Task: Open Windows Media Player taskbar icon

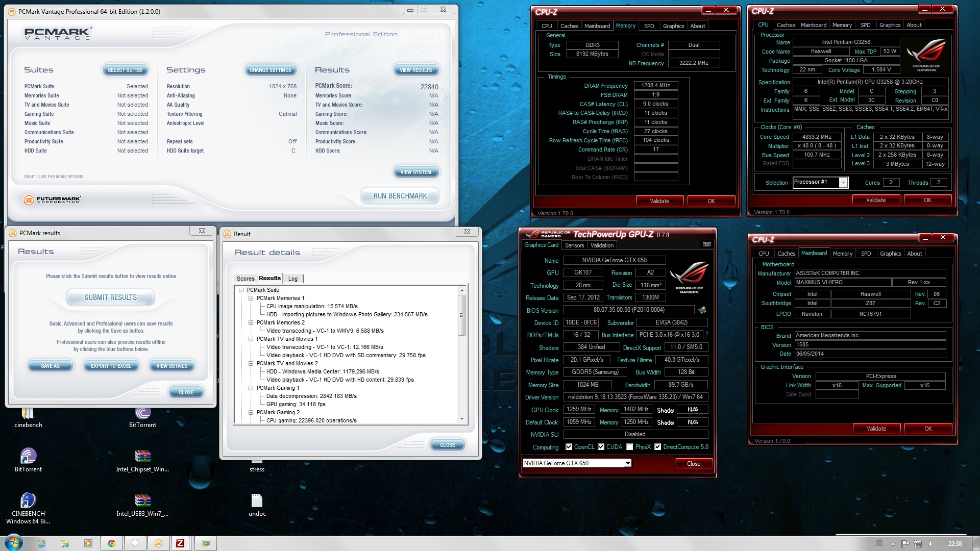Action: pos(88,543)
